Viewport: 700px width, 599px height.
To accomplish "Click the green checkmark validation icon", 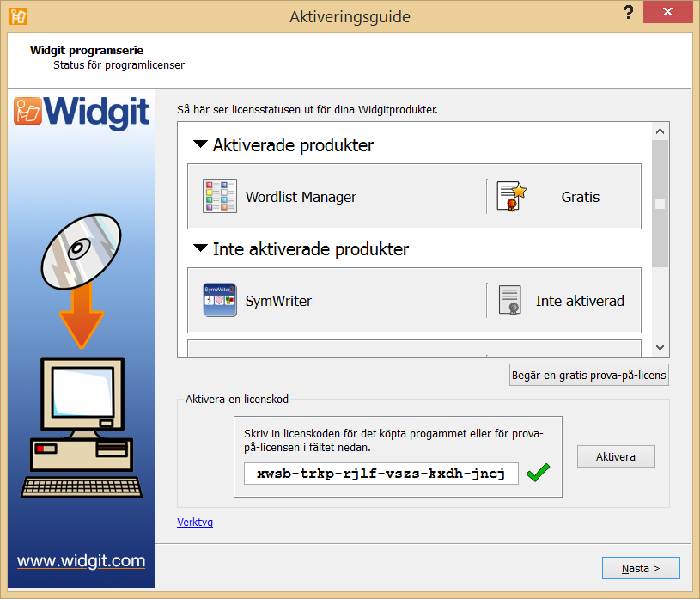I will (x=538, y=473).
